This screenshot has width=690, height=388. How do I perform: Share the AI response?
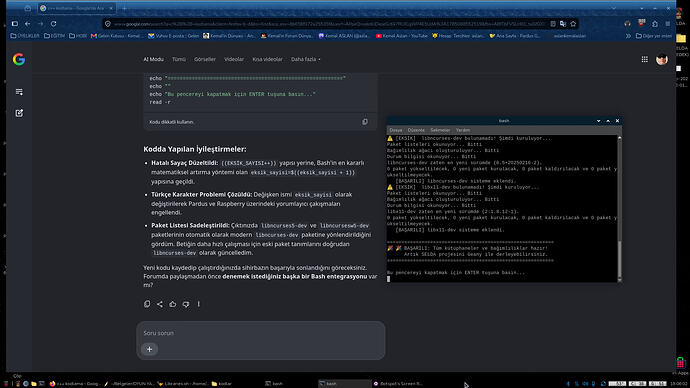160,304
